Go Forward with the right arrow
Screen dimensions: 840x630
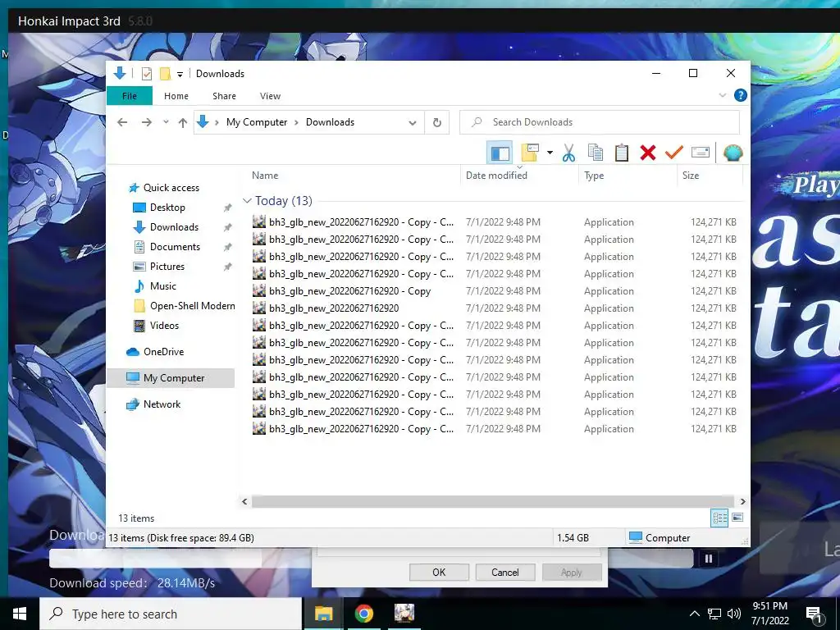[x=146, y=123]
